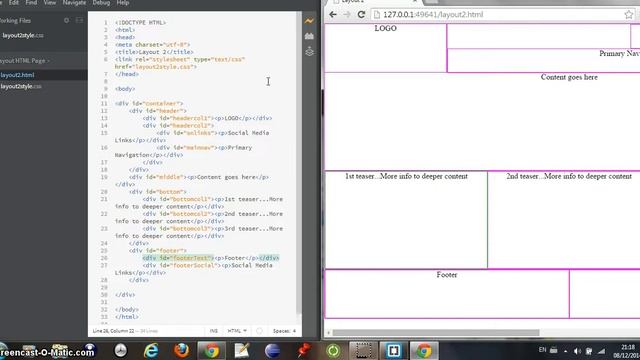Click the clock time in system tray
640x360 pixels.
point(628,347)
